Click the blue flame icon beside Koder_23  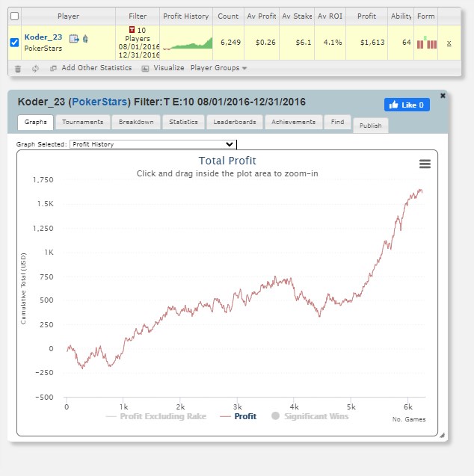tap(85, 39)
